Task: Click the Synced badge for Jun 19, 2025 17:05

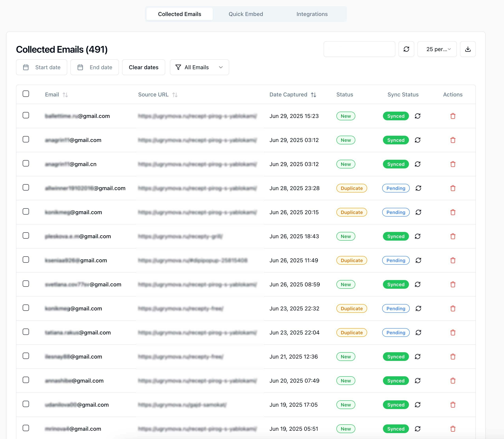Action: click(396, 405)
